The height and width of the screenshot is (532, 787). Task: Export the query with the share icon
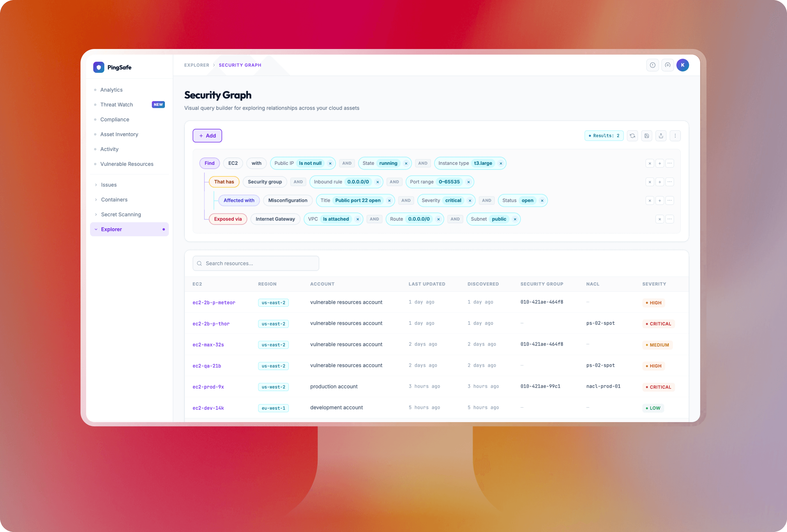661,136
